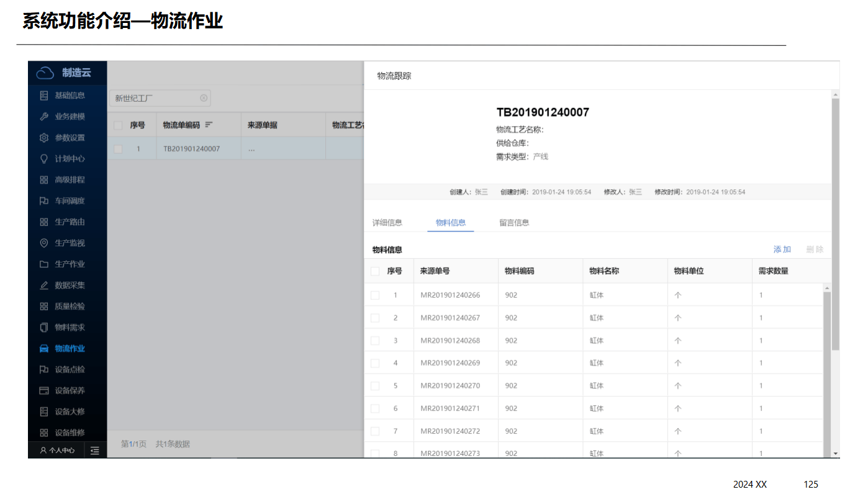868x492 pixels.
Task: Open 设备大修 document icon
Action: 43,412
